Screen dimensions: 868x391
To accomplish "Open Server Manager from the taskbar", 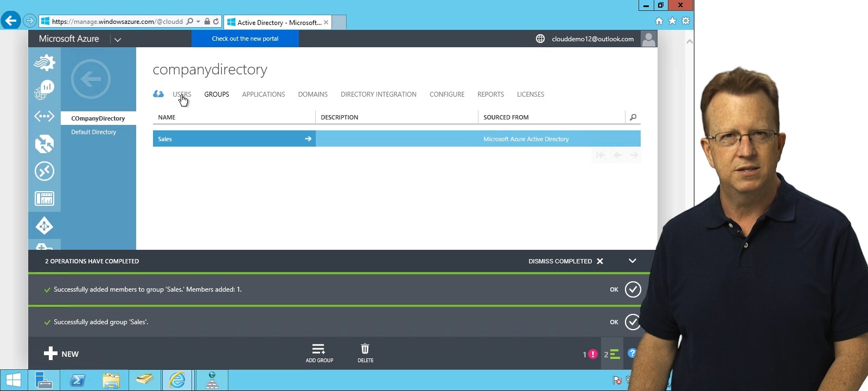I will point(43,380).
